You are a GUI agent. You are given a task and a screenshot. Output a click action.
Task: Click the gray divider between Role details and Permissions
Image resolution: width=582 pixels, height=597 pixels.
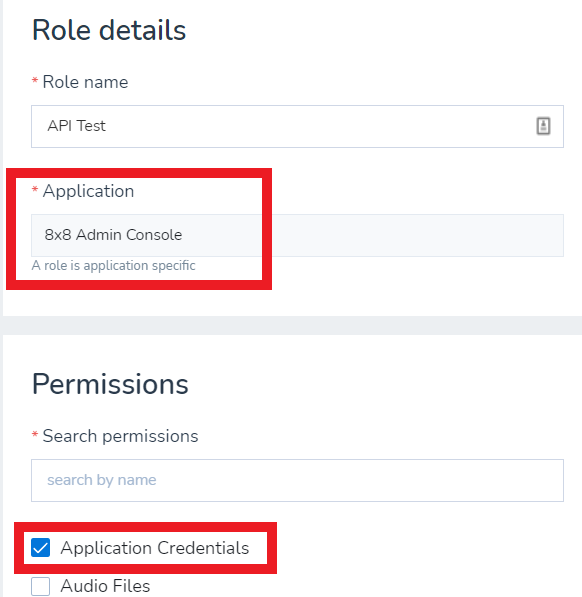(x=292, y=326)
